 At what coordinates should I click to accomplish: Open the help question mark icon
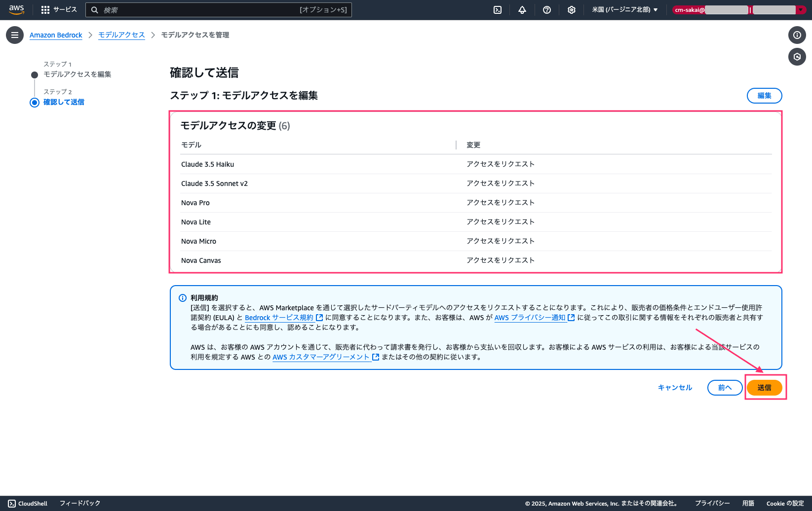(x=547, y=10)
